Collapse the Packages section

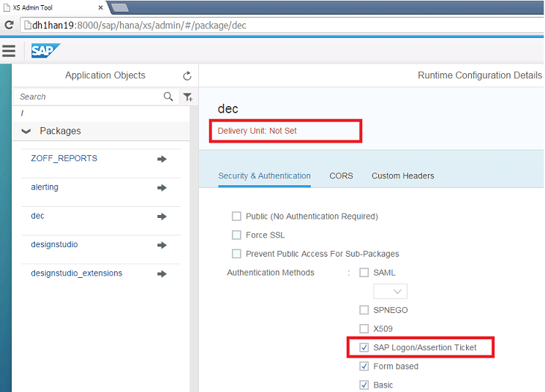coord(26,131)
